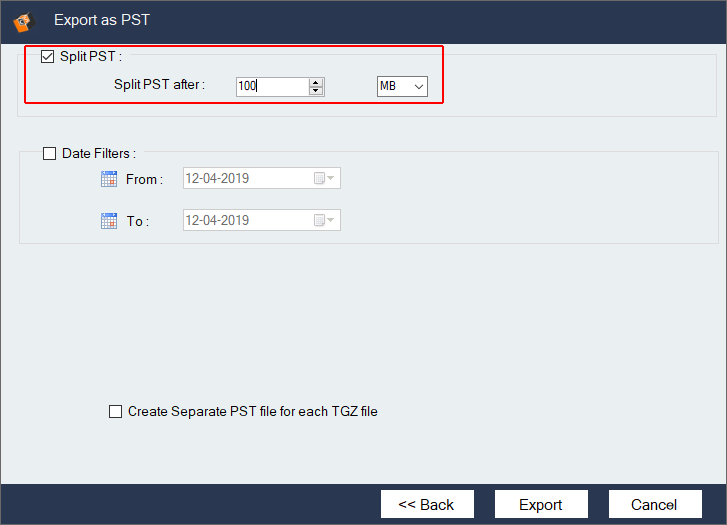Click the 'From' label text

tap(143, 180)
